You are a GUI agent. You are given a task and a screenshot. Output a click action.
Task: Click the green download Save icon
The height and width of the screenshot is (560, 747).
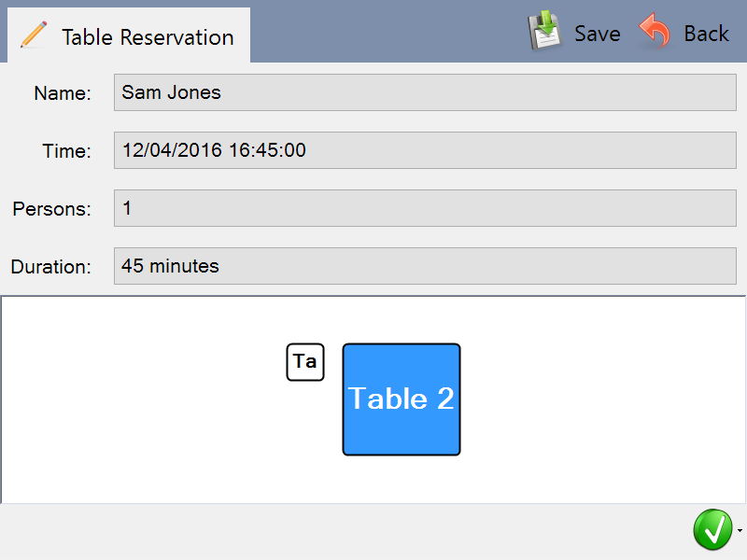[x=544, y=32]
